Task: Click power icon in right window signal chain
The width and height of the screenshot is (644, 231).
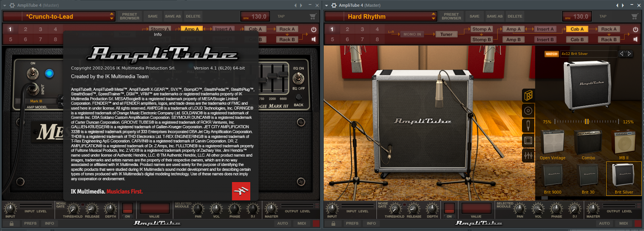Action: coord(636,29)
